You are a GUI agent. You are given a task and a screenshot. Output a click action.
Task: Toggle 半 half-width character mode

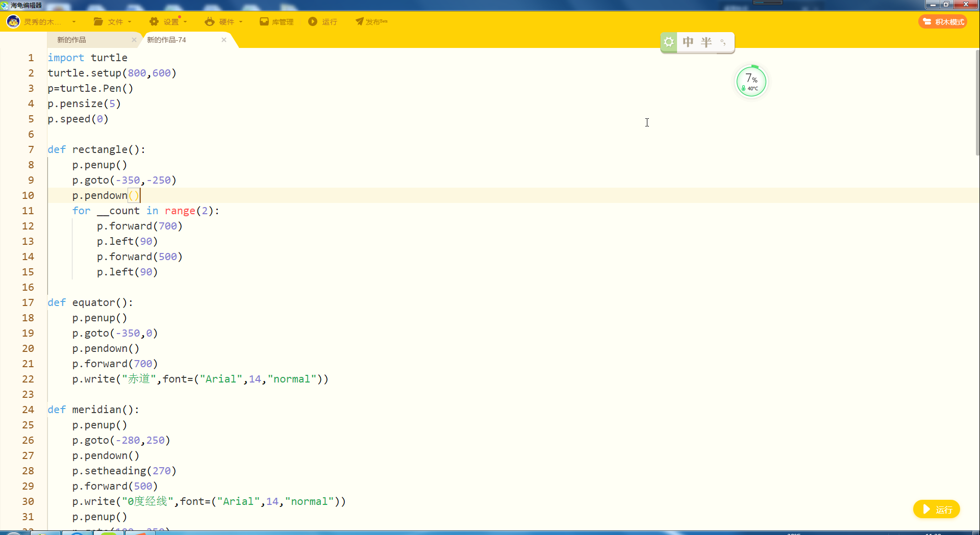(706, 42)
